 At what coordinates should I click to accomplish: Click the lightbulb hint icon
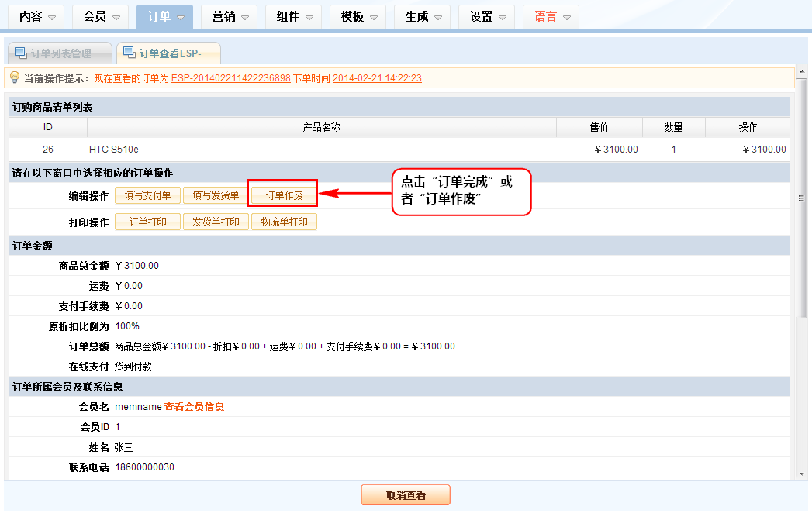(x=15, y=77)
